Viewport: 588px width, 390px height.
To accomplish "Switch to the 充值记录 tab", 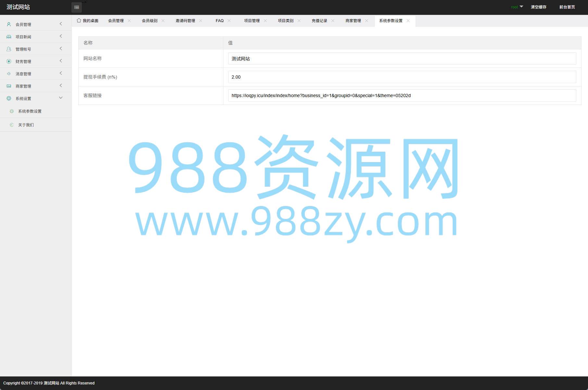I will click(319, 20).
